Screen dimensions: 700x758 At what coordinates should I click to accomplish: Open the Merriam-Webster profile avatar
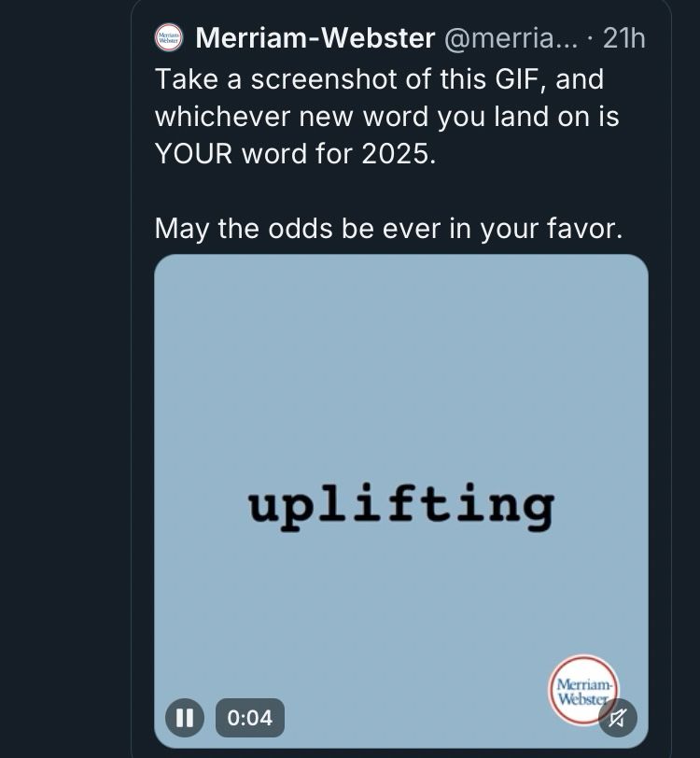point(168,37)
